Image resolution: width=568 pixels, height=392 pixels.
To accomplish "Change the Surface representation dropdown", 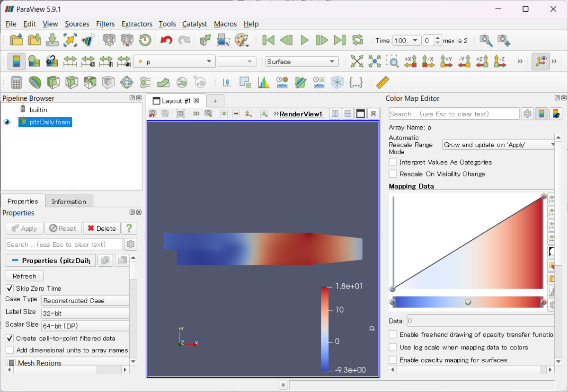I will point(302,61).
